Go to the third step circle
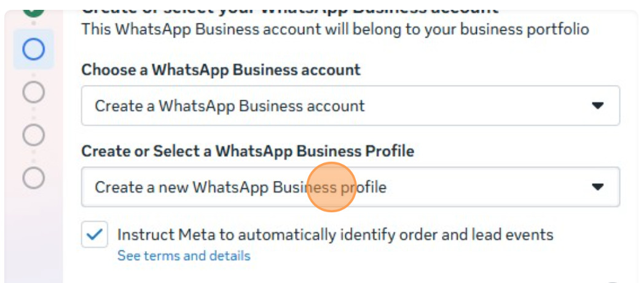 click(33, 92)
